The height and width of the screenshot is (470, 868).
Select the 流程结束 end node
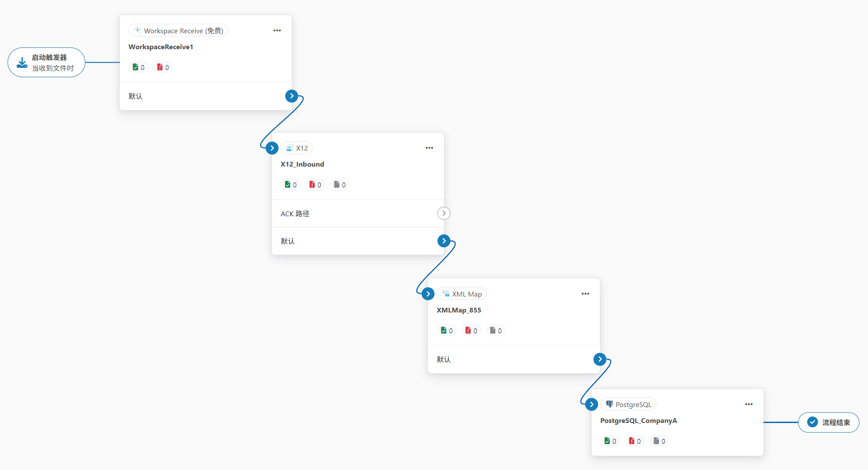click(x=828, y=423)
